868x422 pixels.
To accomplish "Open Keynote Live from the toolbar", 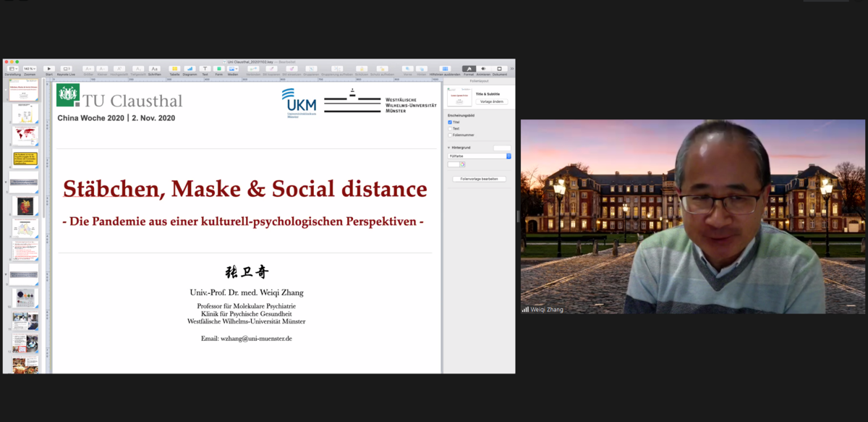I will coord(66,69).
